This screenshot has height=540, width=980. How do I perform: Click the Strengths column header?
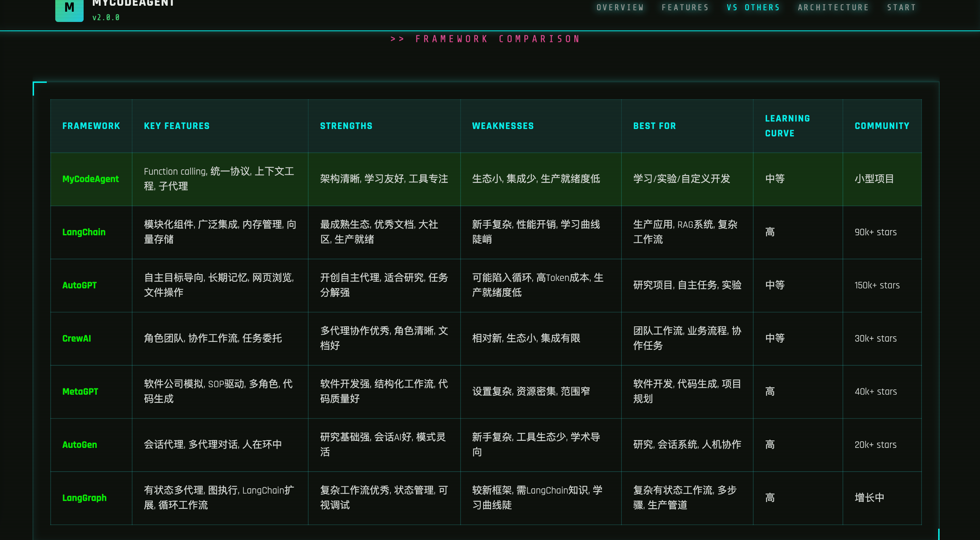346,126
